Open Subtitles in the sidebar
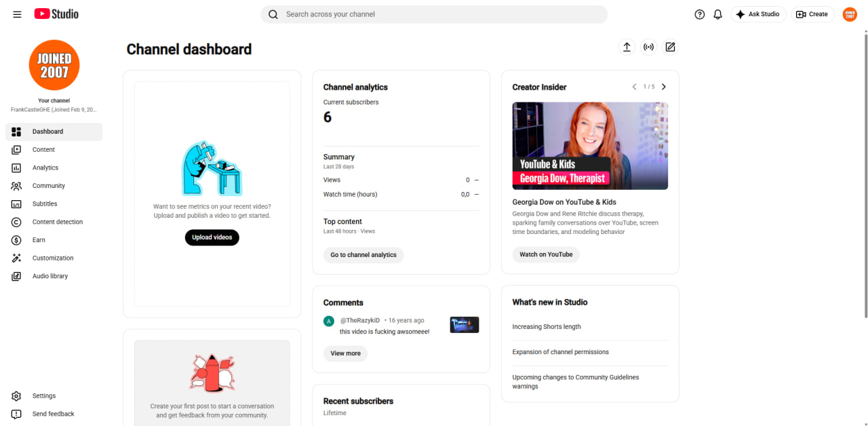The image size is (868, 426). pyautogui.click(x=54, y=204)
